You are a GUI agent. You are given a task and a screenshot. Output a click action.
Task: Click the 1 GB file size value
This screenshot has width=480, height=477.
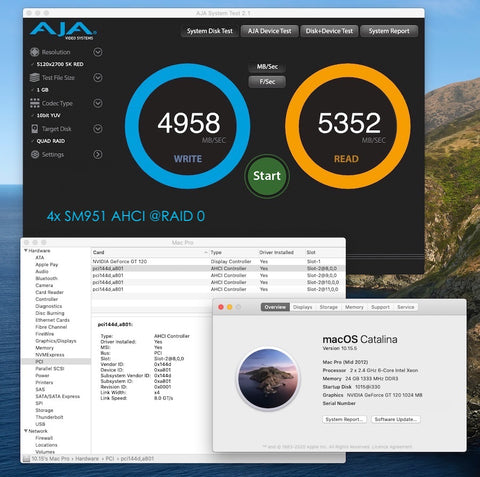pyautogui.click(x=42, y=90)
